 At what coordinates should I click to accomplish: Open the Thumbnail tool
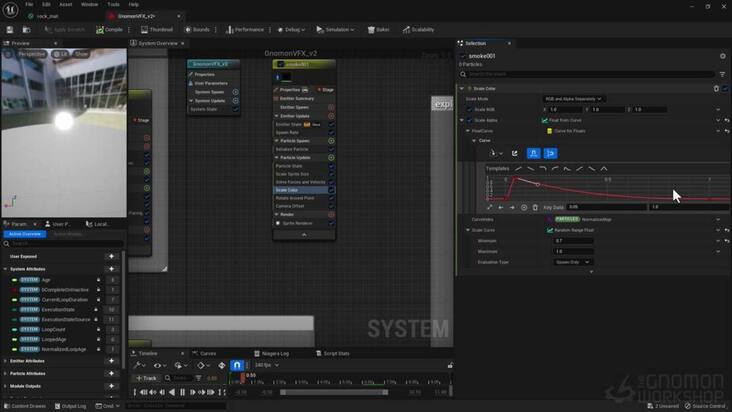tap(158, 30)
